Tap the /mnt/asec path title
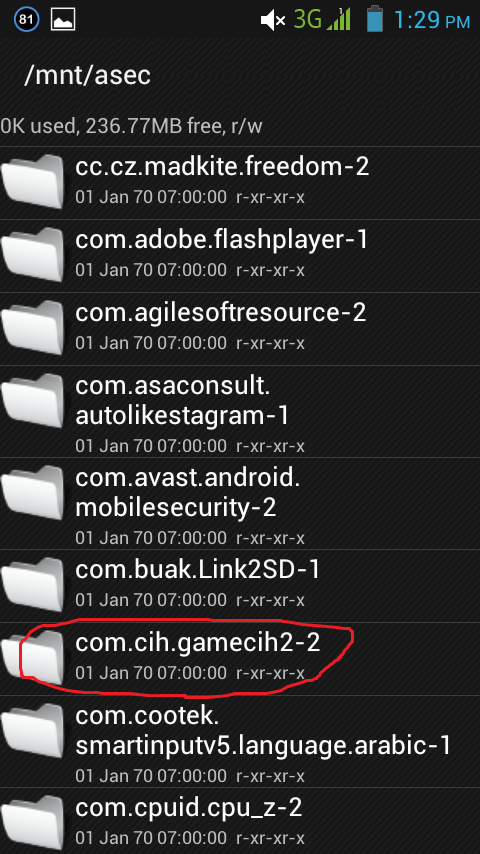The width and height of the screenshot is (480, 854). [88, 75]
